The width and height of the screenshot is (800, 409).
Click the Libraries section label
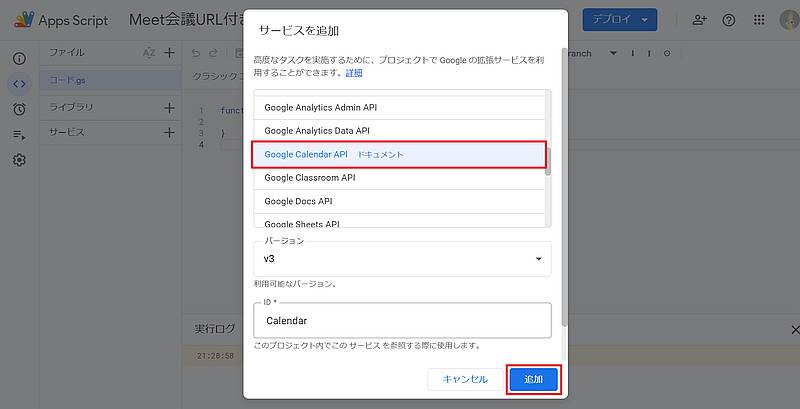[71, 108]
